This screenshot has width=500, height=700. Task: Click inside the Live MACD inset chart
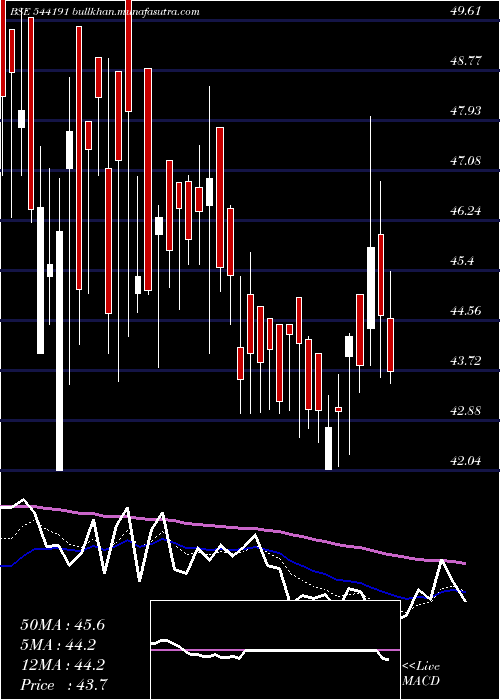click(275, 650)
